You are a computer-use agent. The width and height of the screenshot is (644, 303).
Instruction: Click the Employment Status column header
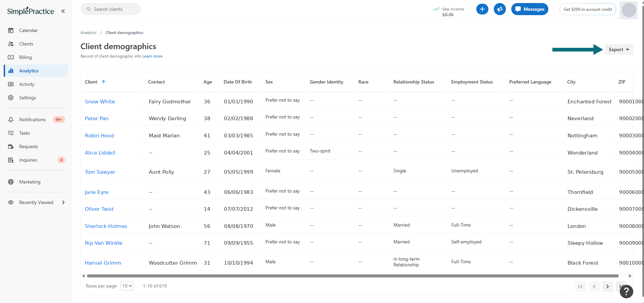[472, 82]
